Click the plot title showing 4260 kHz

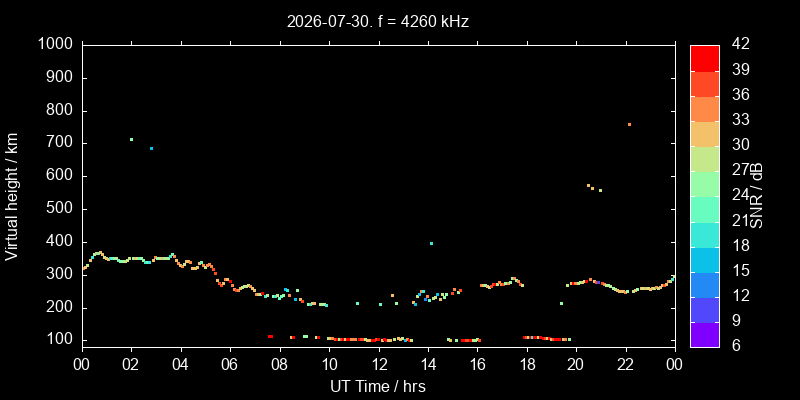click(x=378, y=21)
